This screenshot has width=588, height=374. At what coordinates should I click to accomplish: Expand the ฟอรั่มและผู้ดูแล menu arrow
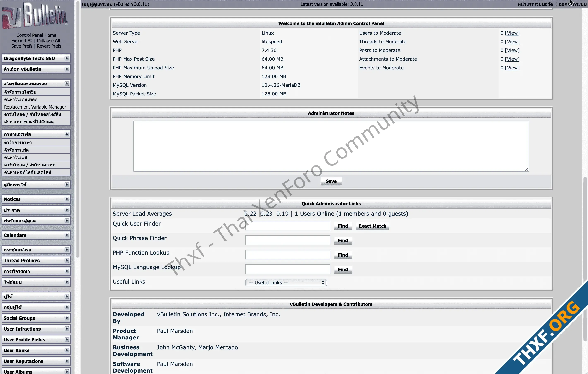67,221
